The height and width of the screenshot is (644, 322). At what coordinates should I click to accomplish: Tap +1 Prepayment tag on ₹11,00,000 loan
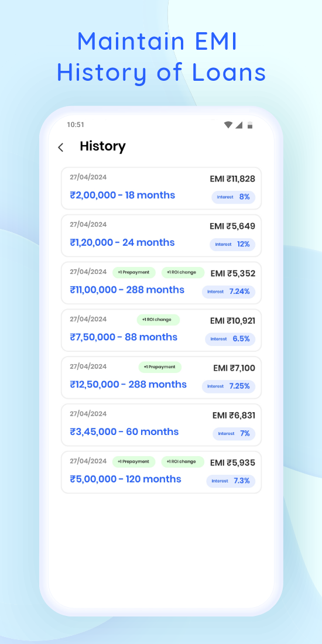click(x=134, y=272)
